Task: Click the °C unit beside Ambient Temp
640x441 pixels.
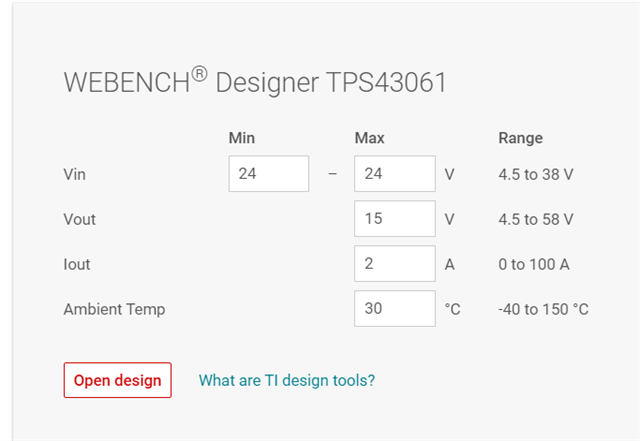Action: pos(453,309)
